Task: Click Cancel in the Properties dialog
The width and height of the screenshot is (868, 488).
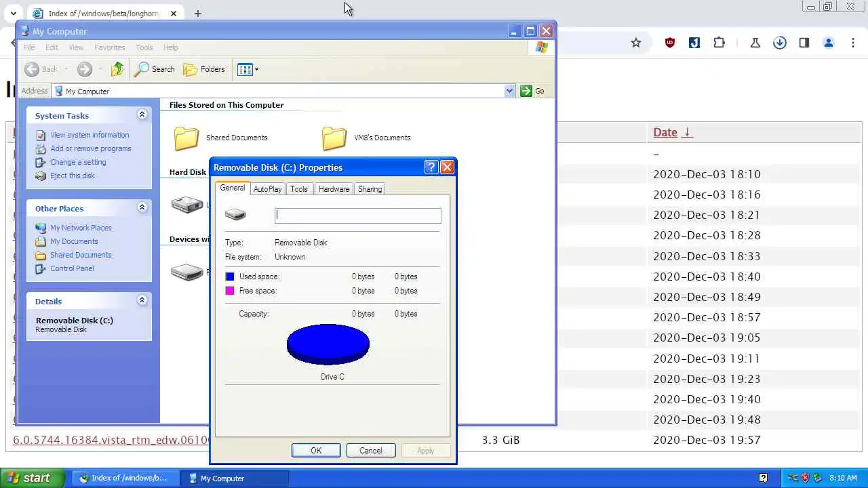Action: coord(371,451)
